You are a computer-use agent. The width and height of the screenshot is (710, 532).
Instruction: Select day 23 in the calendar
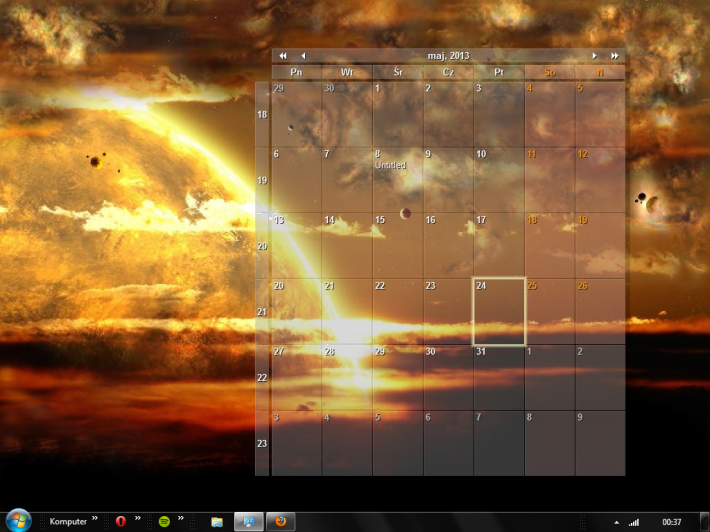pos(448,312)
